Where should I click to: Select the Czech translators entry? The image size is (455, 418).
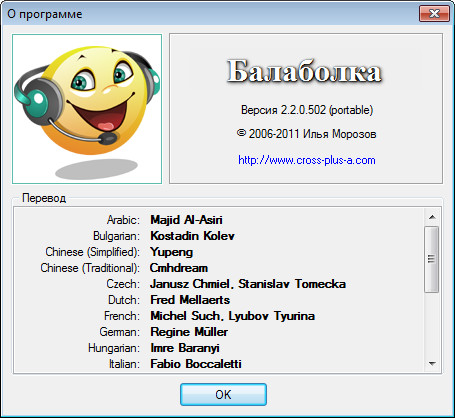248,284
